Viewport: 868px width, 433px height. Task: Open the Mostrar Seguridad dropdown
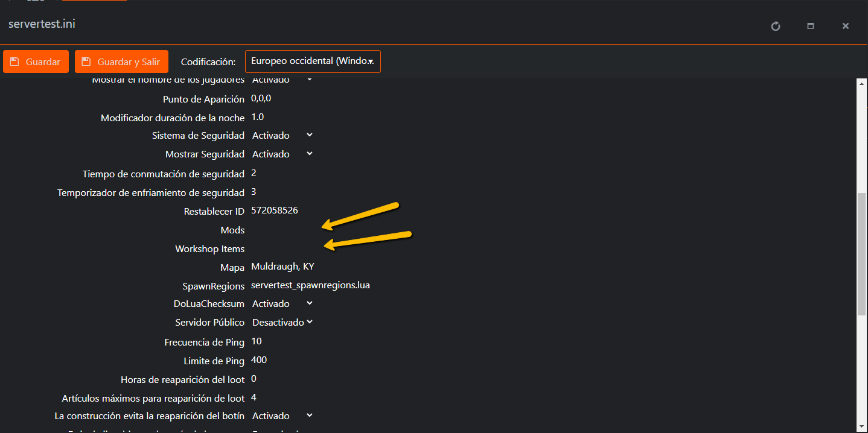pyautogui.click(x=282, y=154)
